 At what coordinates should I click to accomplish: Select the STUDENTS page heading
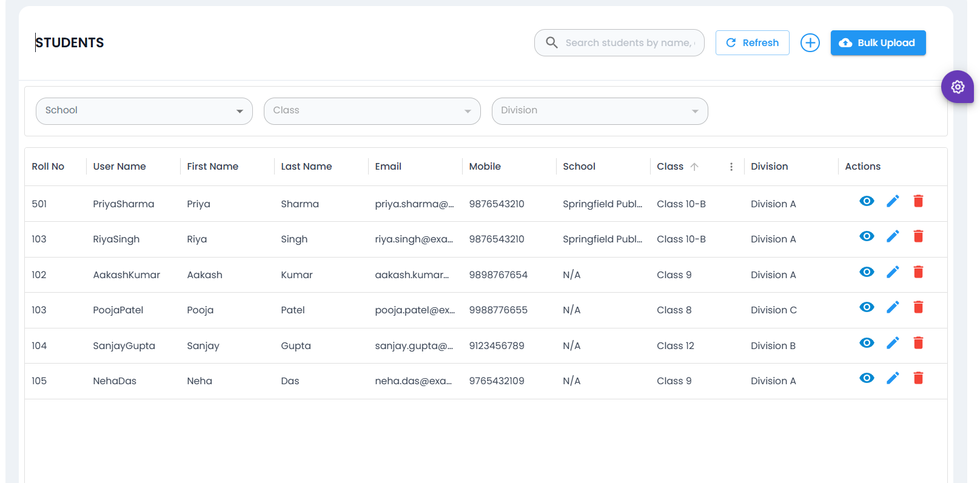tap(70, 42)
